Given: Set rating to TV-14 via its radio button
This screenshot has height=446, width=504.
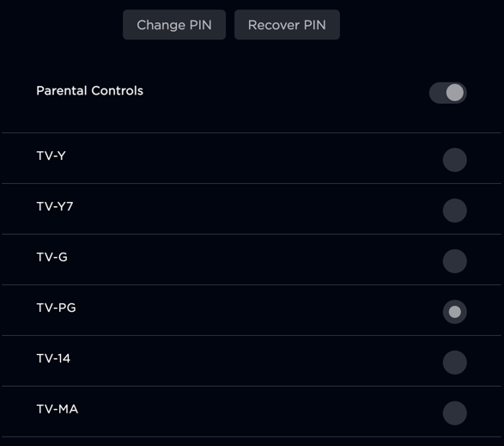Looking at the screenshot, I should pyautogui.click(x=455, y=363).
